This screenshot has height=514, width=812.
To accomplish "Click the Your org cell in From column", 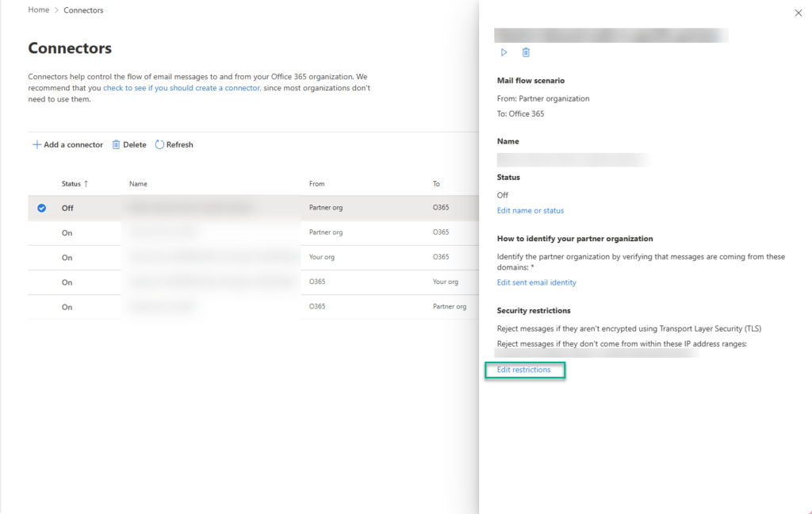I will point(322,257).
